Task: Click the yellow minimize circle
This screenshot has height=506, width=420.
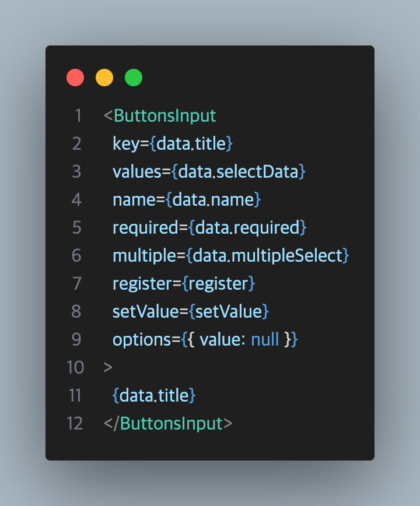Action: [104, 78]
